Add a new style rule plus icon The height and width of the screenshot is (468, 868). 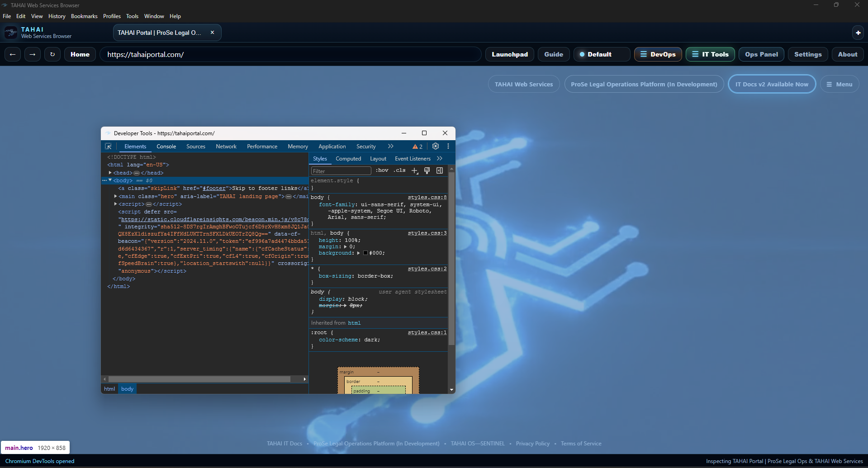[415, 170]
